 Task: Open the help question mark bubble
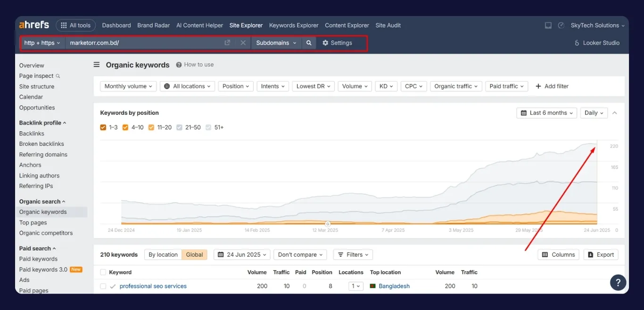click(x=618, y=282)
